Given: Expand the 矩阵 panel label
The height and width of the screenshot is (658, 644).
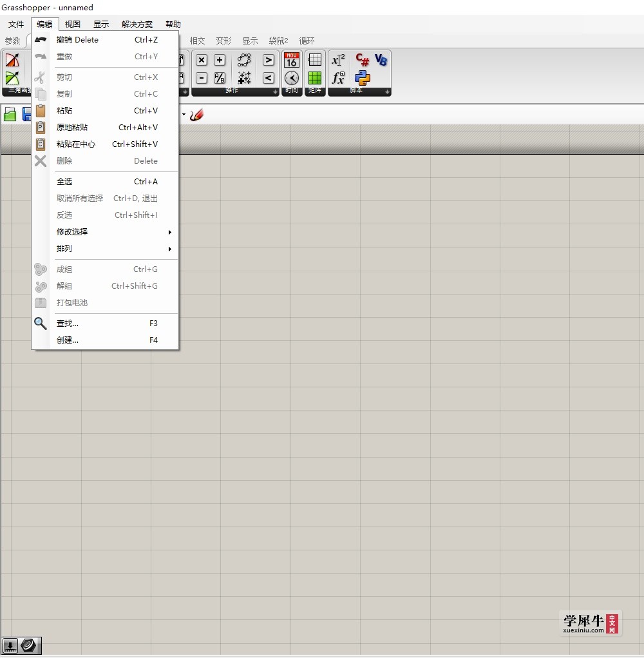Looking at the screenshot, I should tap(315, 91).
